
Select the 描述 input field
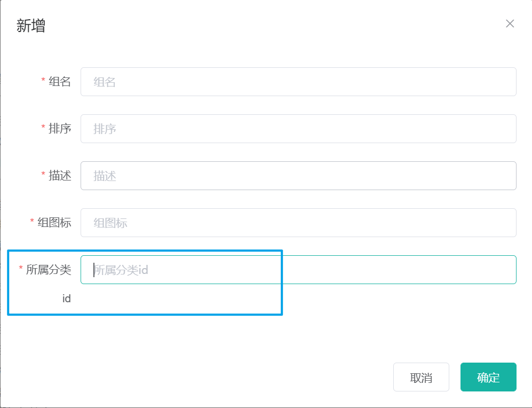click(298, 176)
